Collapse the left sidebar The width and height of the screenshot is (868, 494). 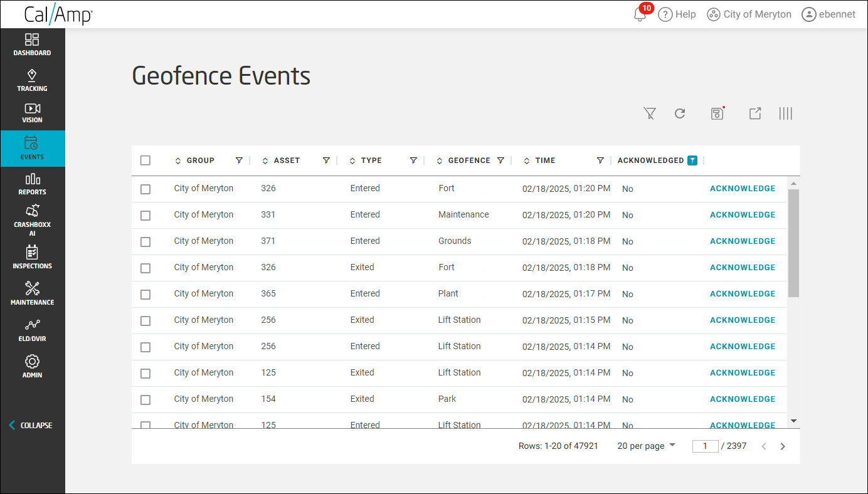point(30,425)
